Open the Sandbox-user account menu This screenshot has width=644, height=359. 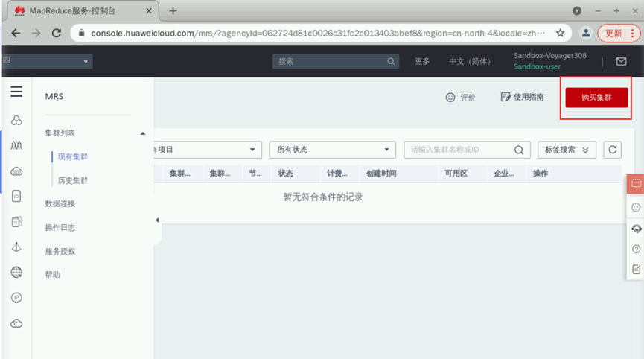pos(537,66)
